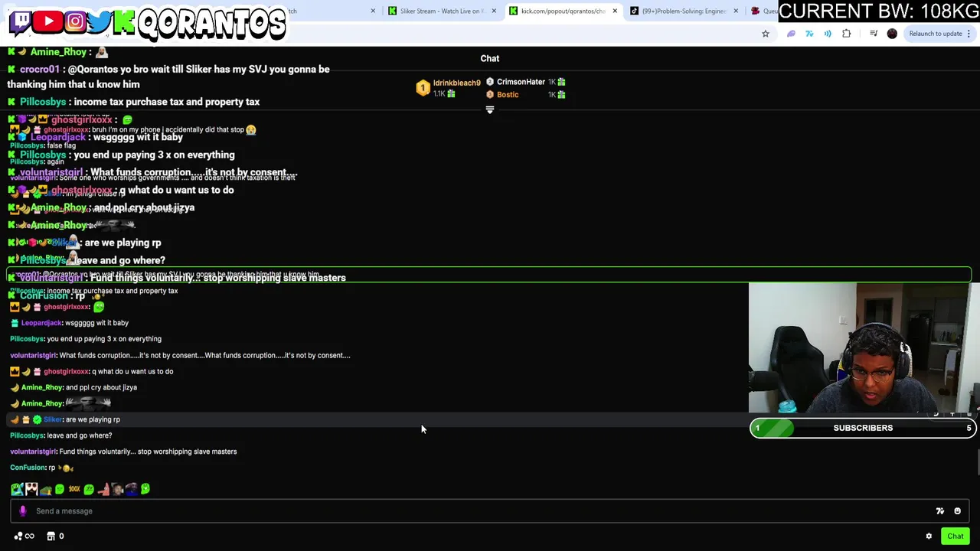Click username on 'and ppl cry about jizya'
Image resolution: width=980 pixels, height=551 pixels.
(42, 387)
